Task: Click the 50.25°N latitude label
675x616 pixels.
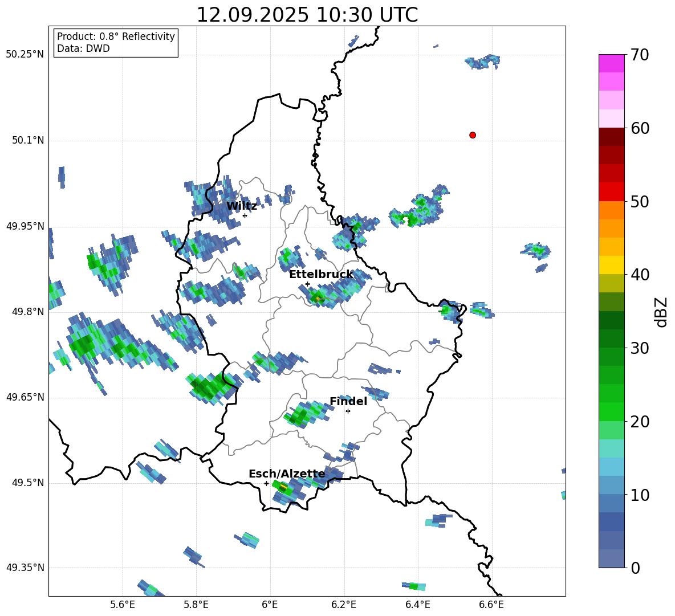Action: 25,55
